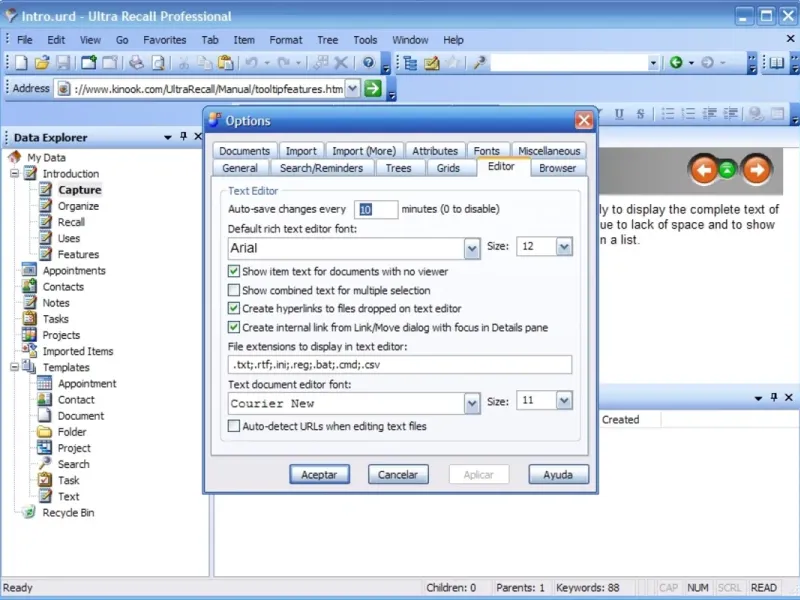The height and width of the screenshot is (600, 800).
Task: Open the Tree menu
Action: 328,40
